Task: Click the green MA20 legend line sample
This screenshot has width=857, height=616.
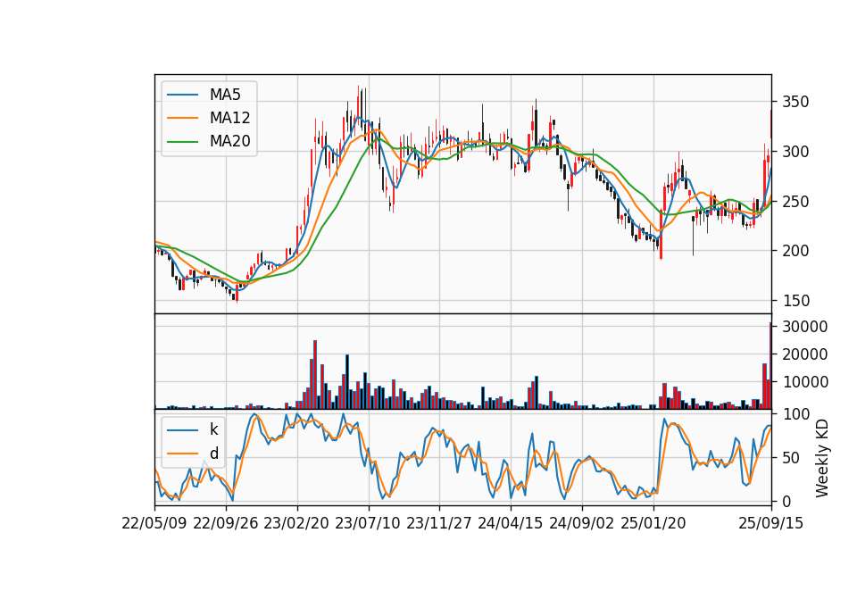Action: (x=182, y=142)
